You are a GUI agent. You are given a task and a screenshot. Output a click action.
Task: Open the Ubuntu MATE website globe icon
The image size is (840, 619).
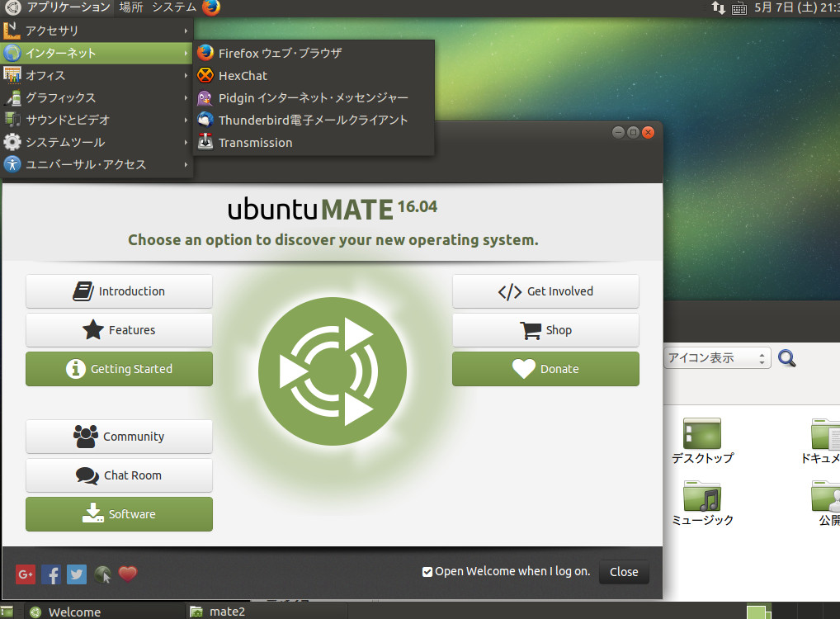point(102,574)
